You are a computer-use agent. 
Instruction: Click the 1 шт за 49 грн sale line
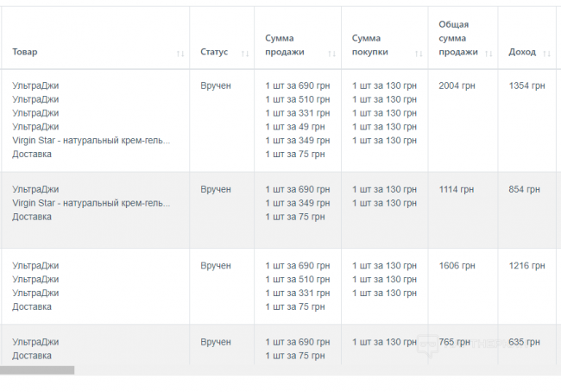tap(295, 127)
